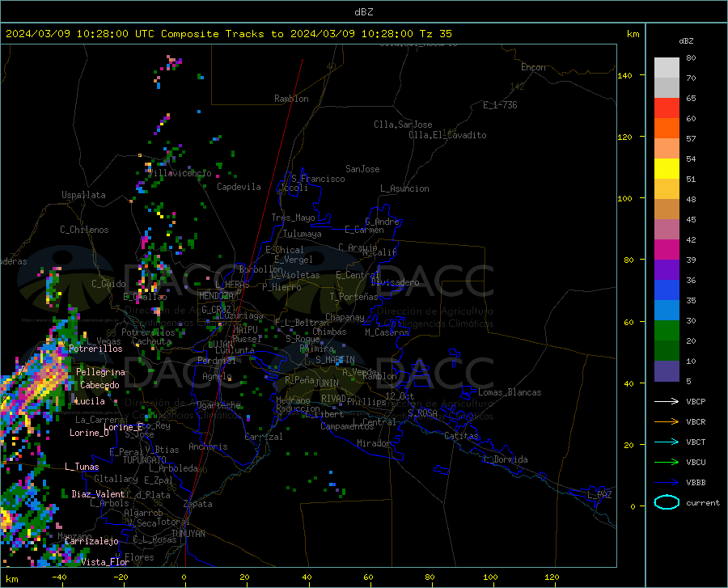
Task: Click the C_Chilenos label
Action: point(84,230)
